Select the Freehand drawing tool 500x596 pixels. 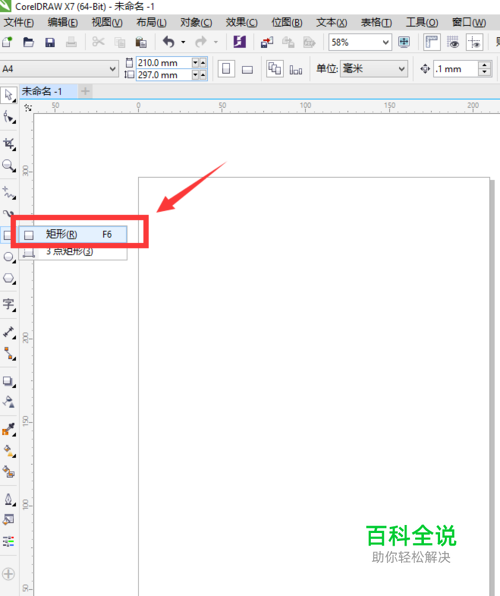tap(9, 193)
